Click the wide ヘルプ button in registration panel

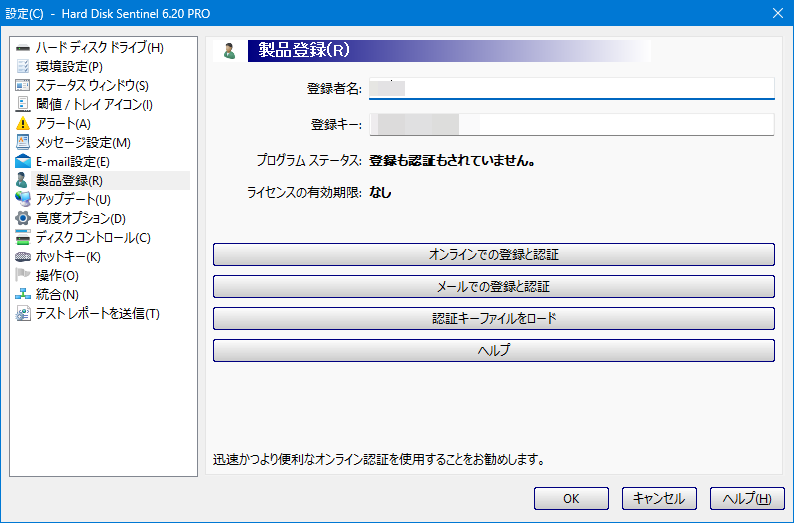click(x=494, y=350)
